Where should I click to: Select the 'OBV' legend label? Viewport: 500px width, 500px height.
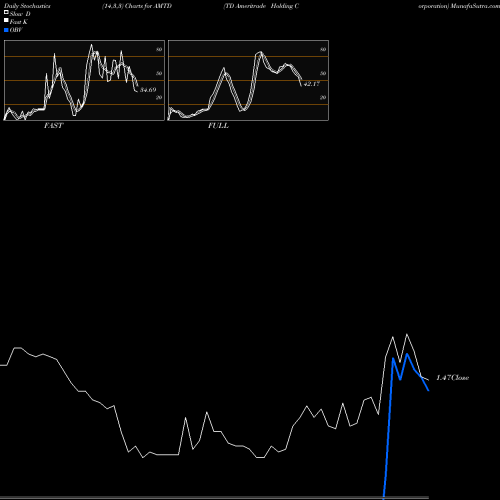tap(16, 30)
